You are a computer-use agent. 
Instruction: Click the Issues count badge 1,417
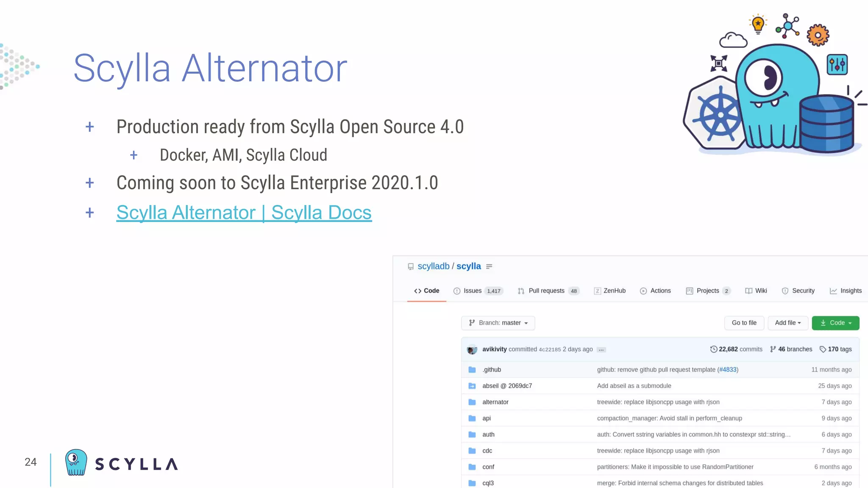(x=494, y=291)
